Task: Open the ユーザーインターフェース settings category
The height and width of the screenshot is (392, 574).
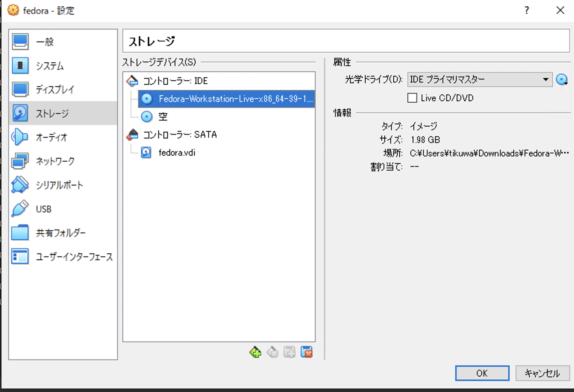Action: 63,256
